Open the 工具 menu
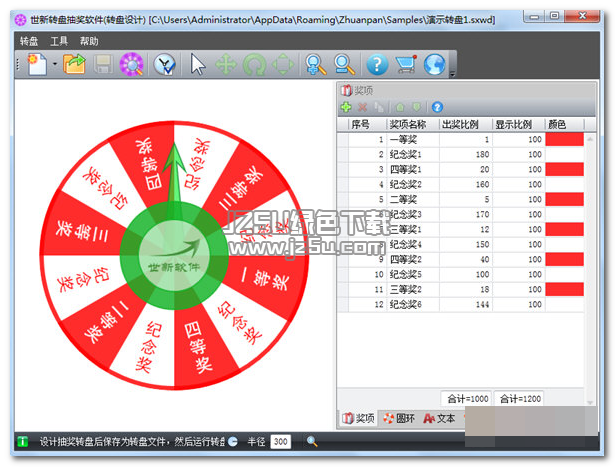 [59, 41]
